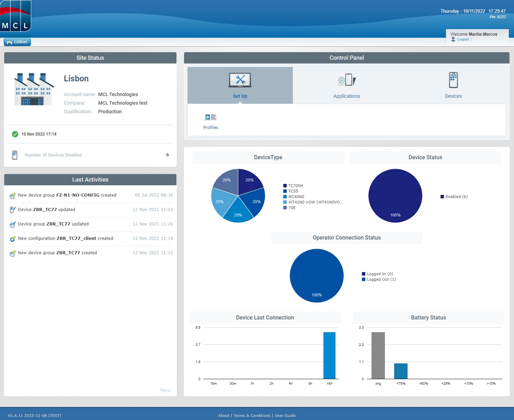This screenshot has width=514, height=420.
Task: Open the Terms & Conditions link
Action: [252, 415]
